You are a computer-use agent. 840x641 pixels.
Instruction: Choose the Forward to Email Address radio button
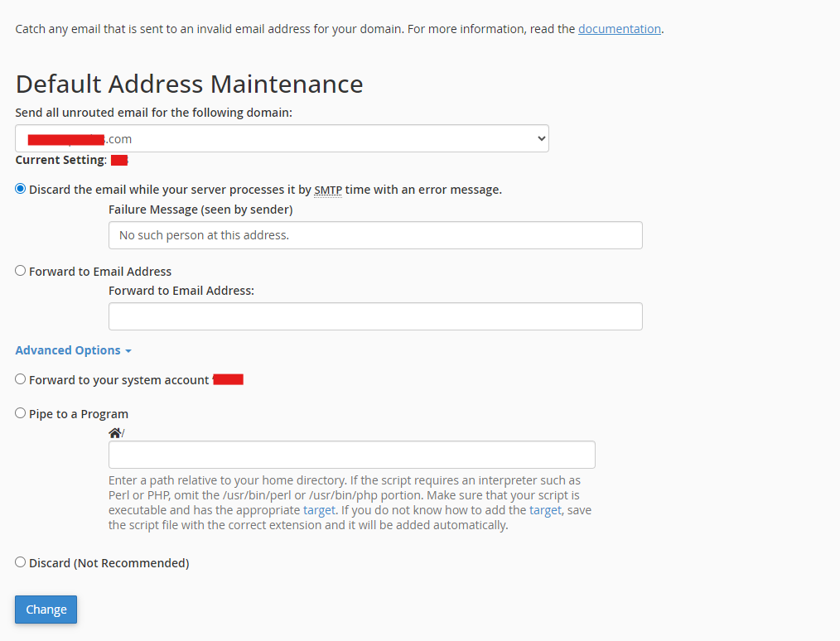tap(21, 271)
